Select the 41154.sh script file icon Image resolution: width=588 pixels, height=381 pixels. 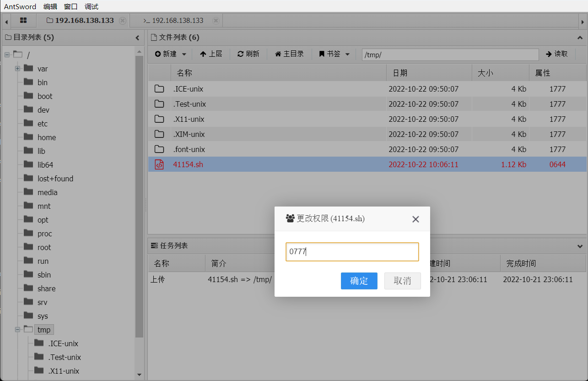pos(159,164)
